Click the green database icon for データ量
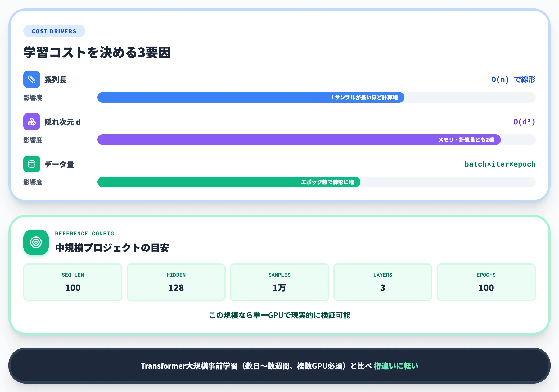 coord(32,164)
